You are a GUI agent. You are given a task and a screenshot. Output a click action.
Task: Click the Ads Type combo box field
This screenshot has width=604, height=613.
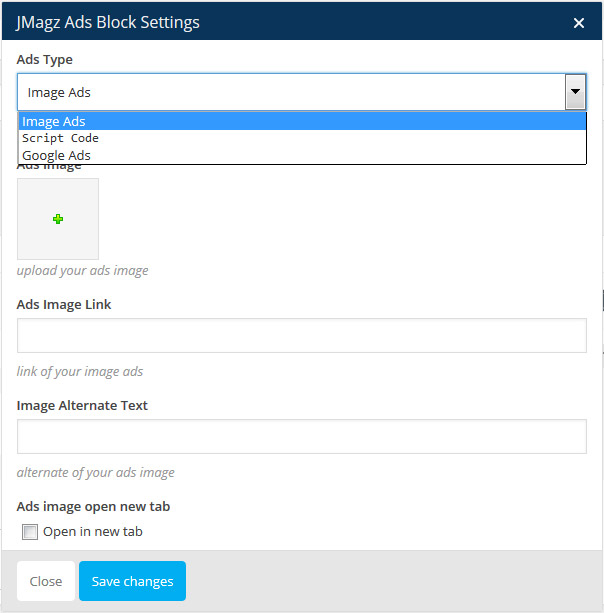tap(290, 92)
